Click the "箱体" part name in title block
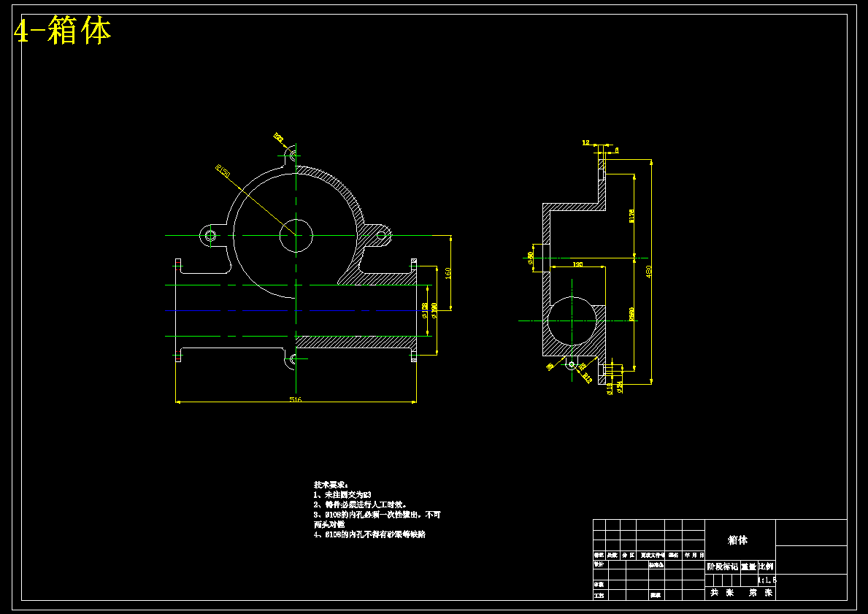This screenshot has width=868, height=614. 737,540
